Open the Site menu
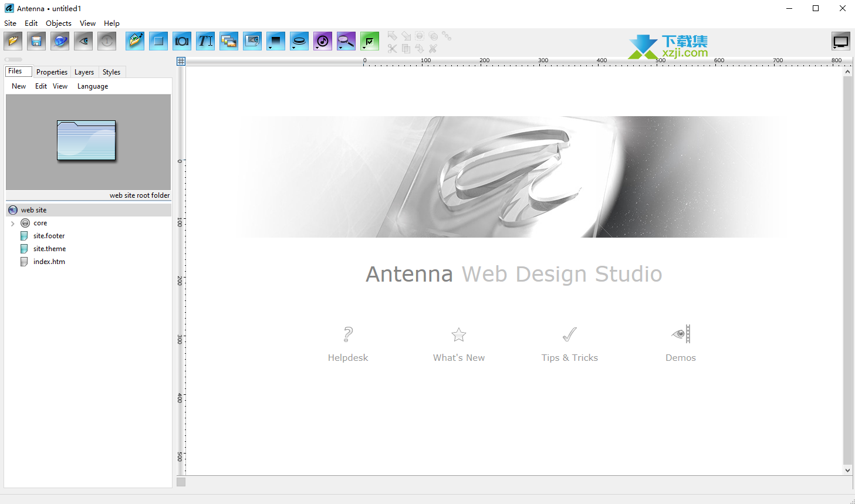 [11, 23]
